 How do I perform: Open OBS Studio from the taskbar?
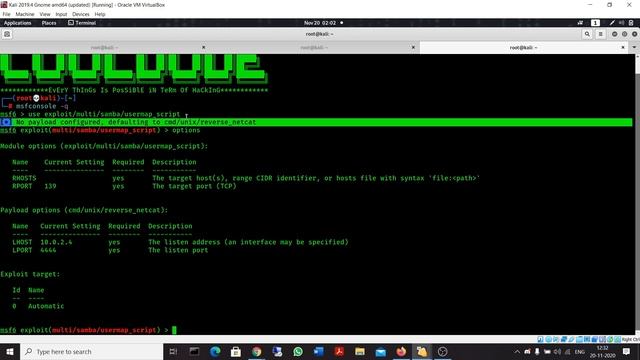click(x=442, y=351)
